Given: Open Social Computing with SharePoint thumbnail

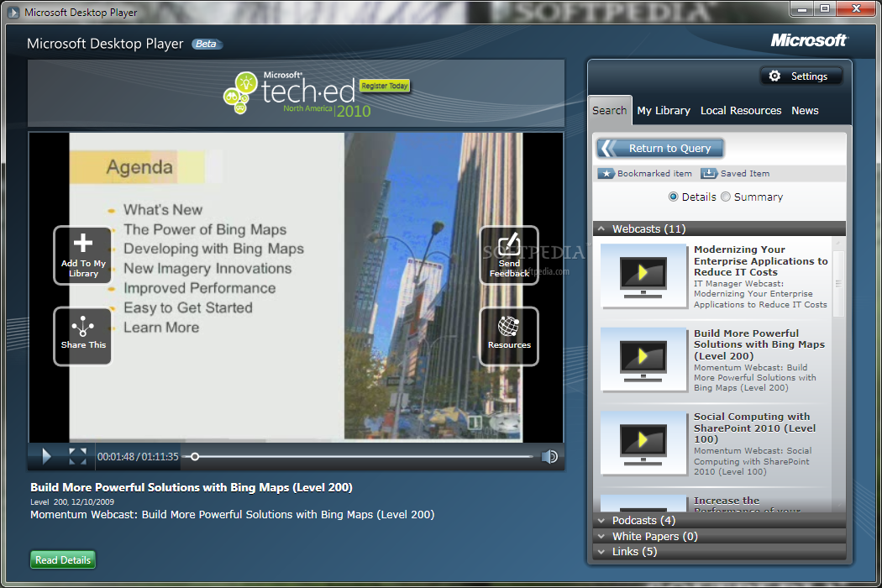Looking at the screenshot, I should click(643, 443).
